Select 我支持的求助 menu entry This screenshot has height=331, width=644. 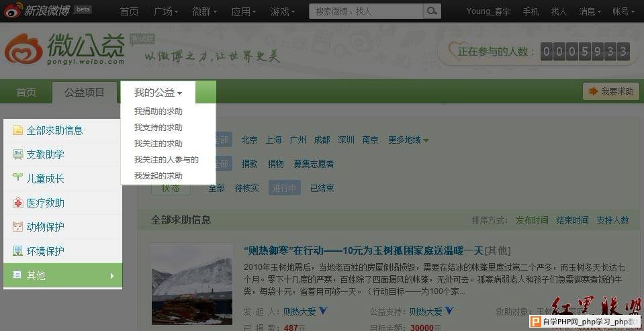pyautogui.click(x=158, y=128)
